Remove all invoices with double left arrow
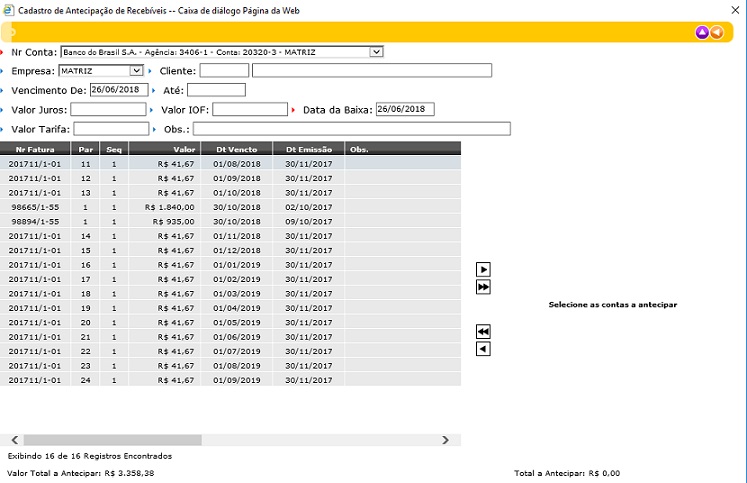The height and width of the screenshot is (483, 747). click(484, 331)
